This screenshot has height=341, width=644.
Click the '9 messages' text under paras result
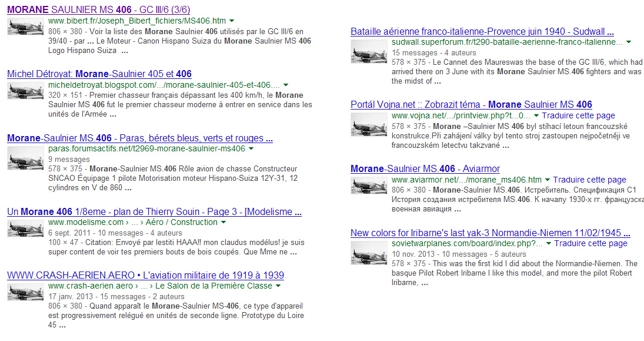pos(69,159)
